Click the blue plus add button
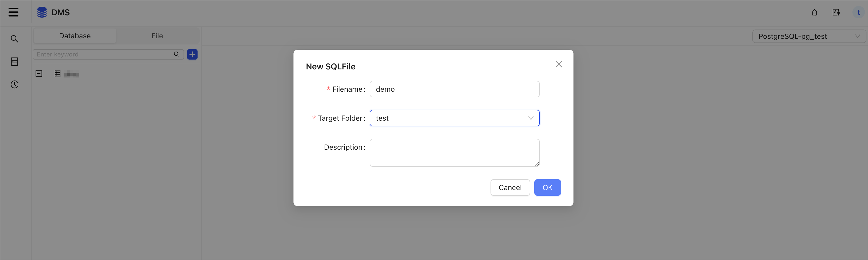This screenshot has width=868, height=260. (192, 54)
